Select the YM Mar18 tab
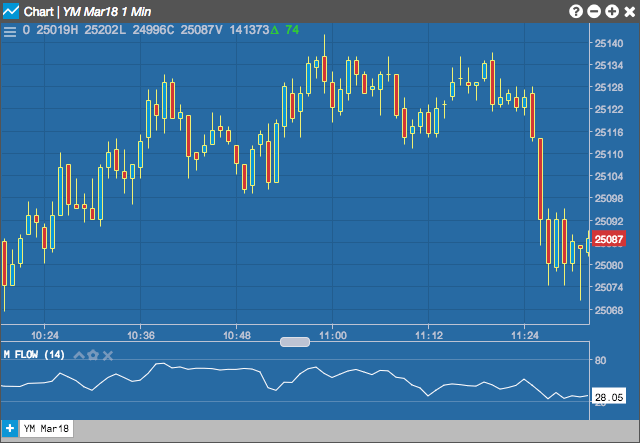This screenshot has width=640, height=443. click(46, 429)
